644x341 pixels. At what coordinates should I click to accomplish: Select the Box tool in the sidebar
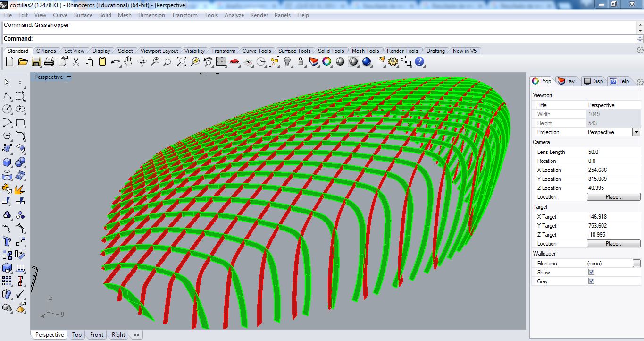click(6, 162)
